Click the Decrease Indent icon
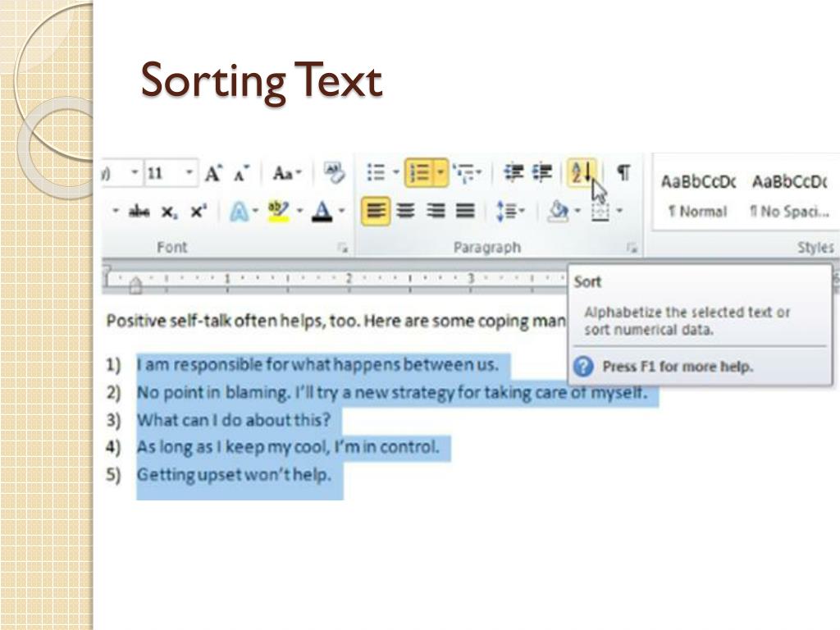This screenshot has width=840, height=630. 514,172
